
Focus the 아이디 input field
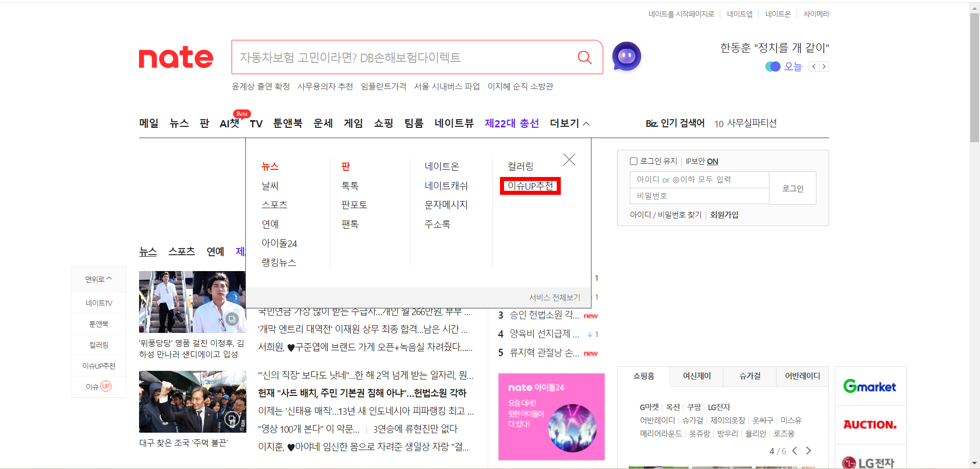click(699, 180)
